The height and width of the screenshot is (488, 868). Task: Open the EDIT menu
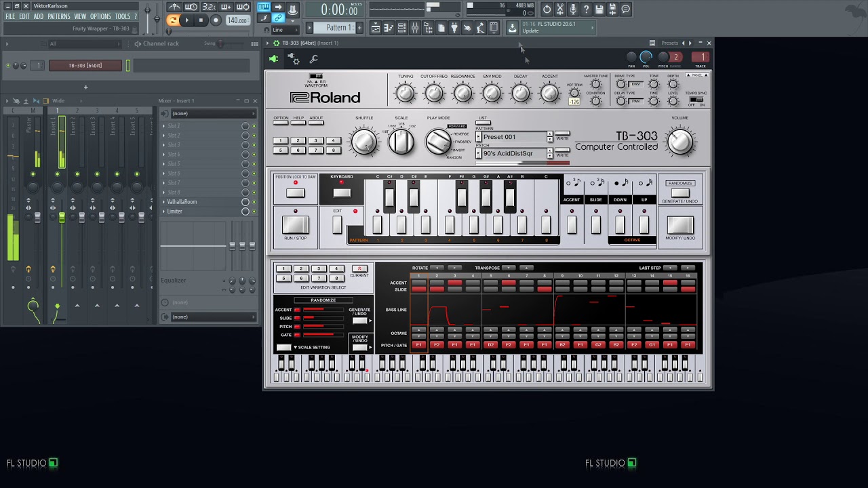coord(24,16)
